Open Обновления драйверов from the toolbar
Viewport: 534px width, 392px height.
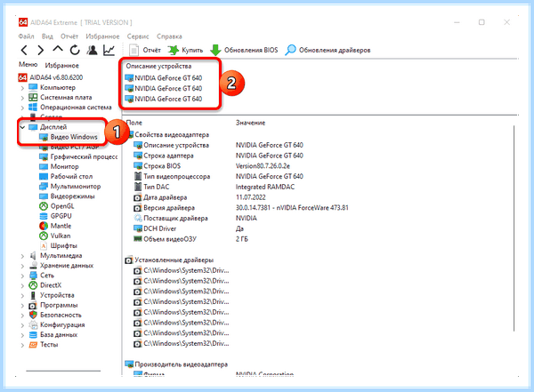coord(328,51)
